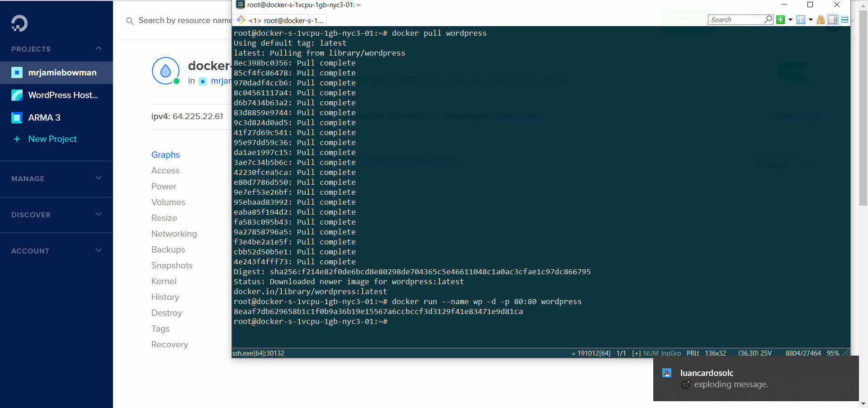Viewport: 868px width, 408px height.
Task: Click the ARMA 3 project icon
Action: [x=17, y=117]
